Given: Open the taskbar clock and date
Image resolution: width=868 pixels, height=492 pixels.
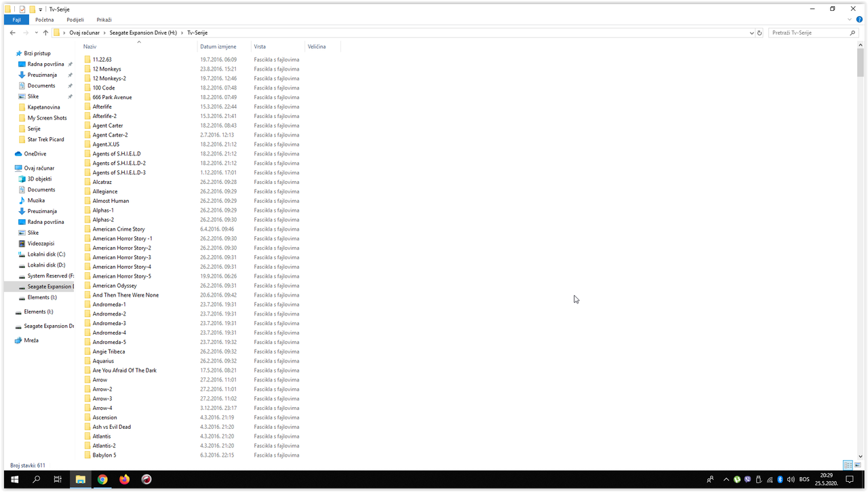Looking at the screenshot, I should 826,479.
